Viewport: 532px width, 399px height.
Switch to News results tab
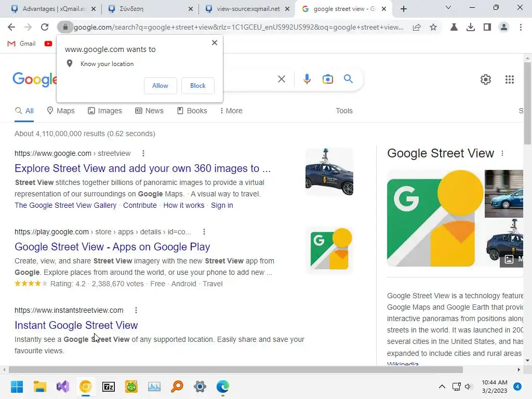coord(149,111)
